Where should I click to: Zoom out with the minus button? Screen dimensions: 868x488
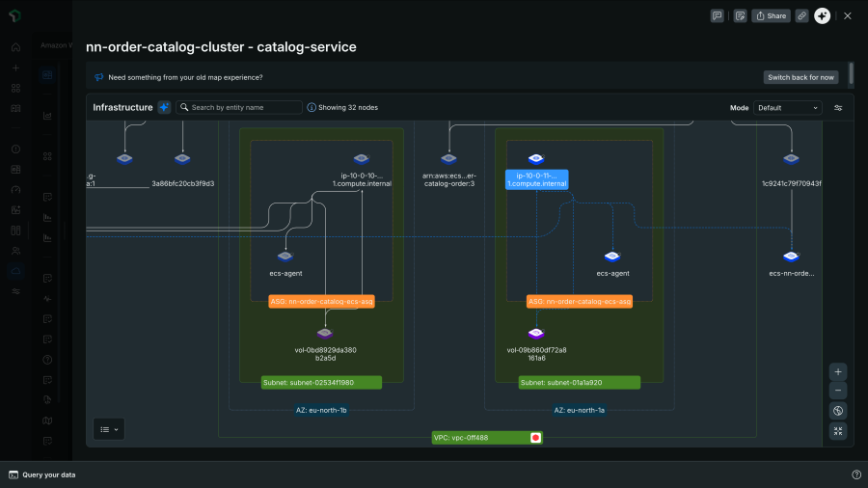pos(838,391)
